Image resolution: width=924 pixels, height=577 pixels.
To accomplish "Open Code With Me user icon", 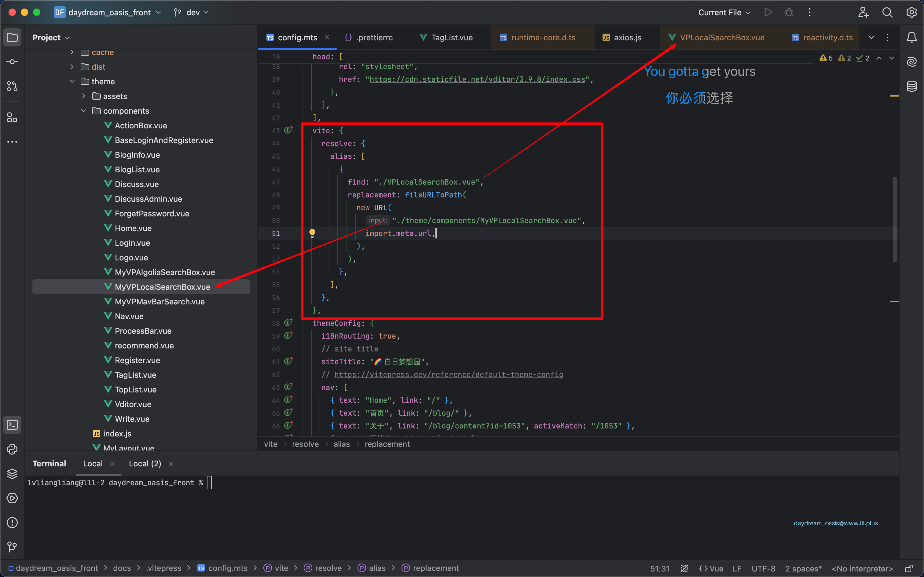I will point(863,12).
